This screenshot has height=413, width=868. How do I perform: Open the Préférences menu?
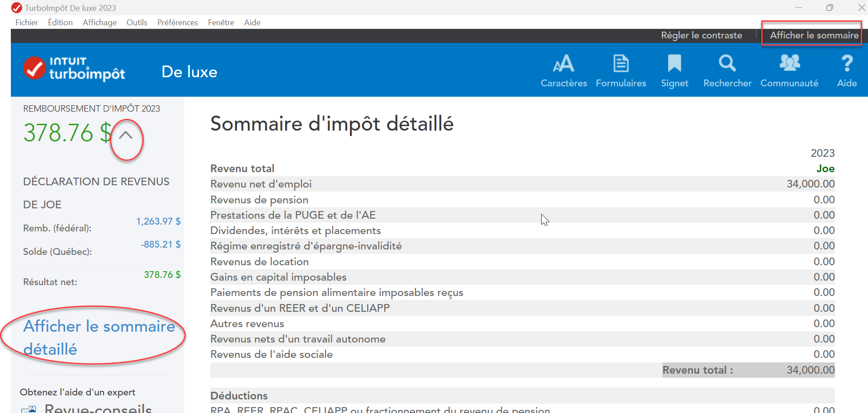178,23
